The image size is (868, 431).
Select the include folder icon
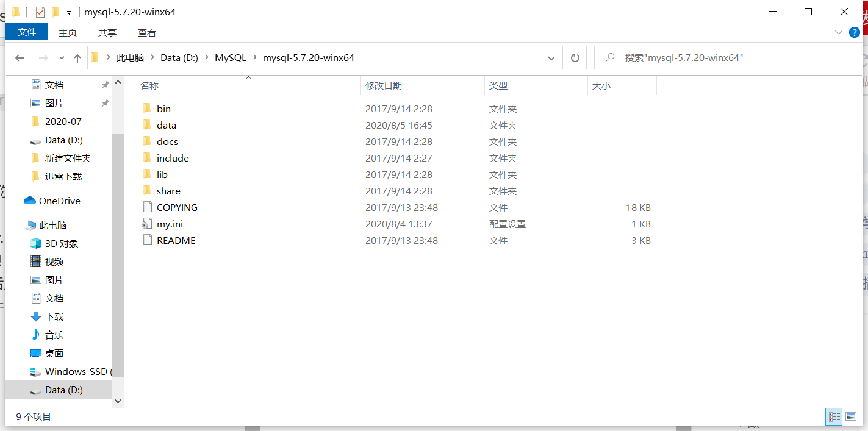point(147,158)
